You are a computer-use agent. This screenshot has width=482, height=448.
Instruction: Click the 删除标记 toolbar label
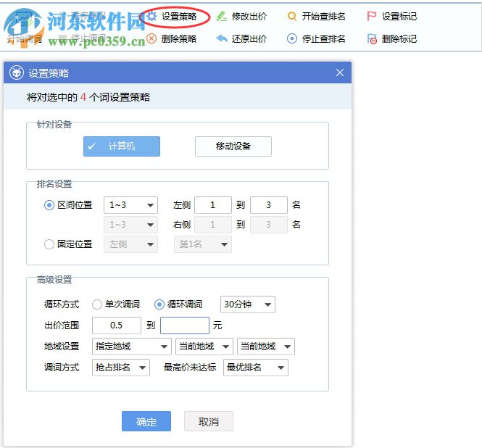399,38
